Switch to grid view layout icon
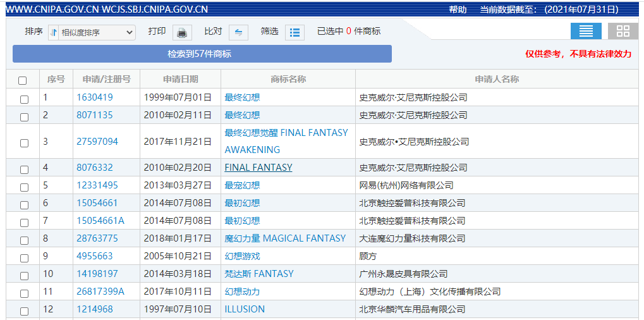The image size is (644, 320). [623, 31]
